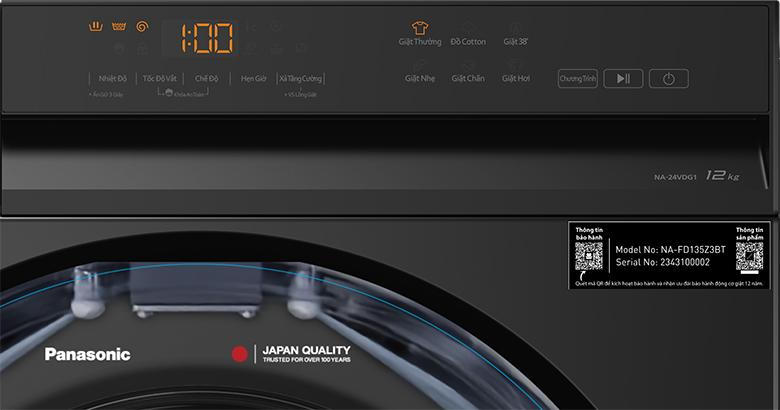Tap the lit rinse basin indicator icon

click(119, 26)
